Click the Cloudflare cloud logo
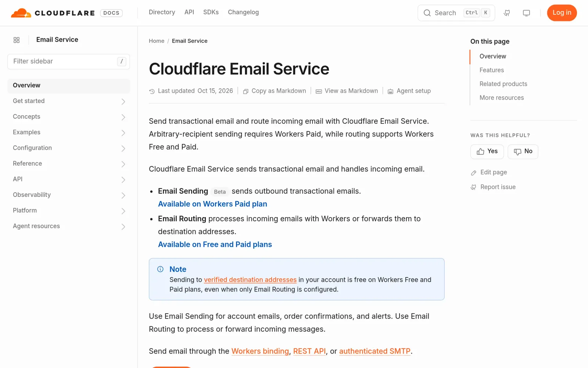The image size is (588, 368). pos(21,13)
